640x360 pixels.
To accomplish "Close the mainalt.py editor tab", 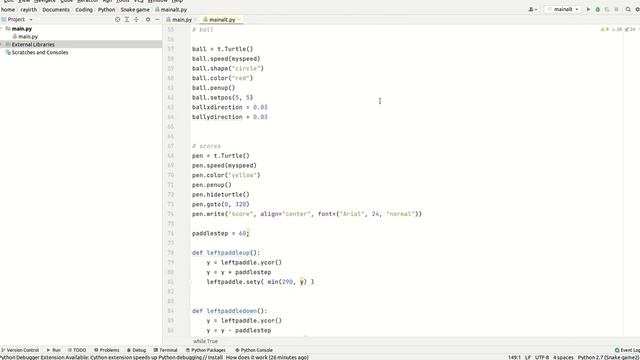I will click(239, 19).
